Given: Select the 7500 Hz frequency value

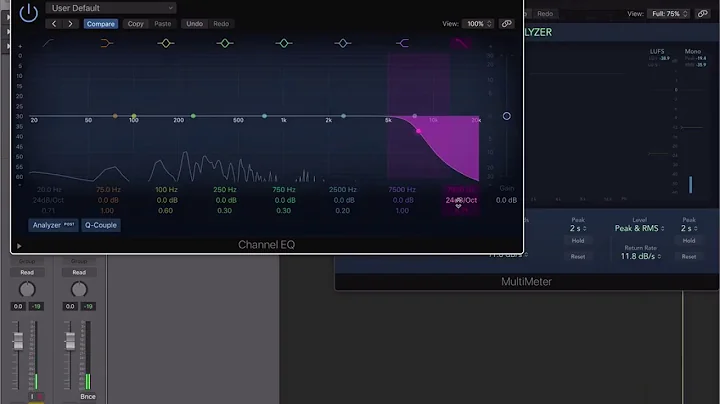Looking at the screenshot, I should [x=402, y=190].
